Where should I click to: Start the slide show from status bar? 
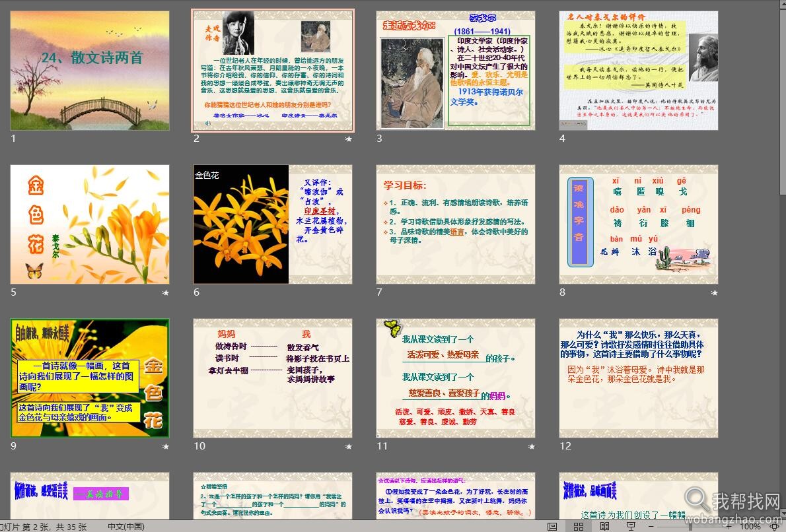click(631, 527)
